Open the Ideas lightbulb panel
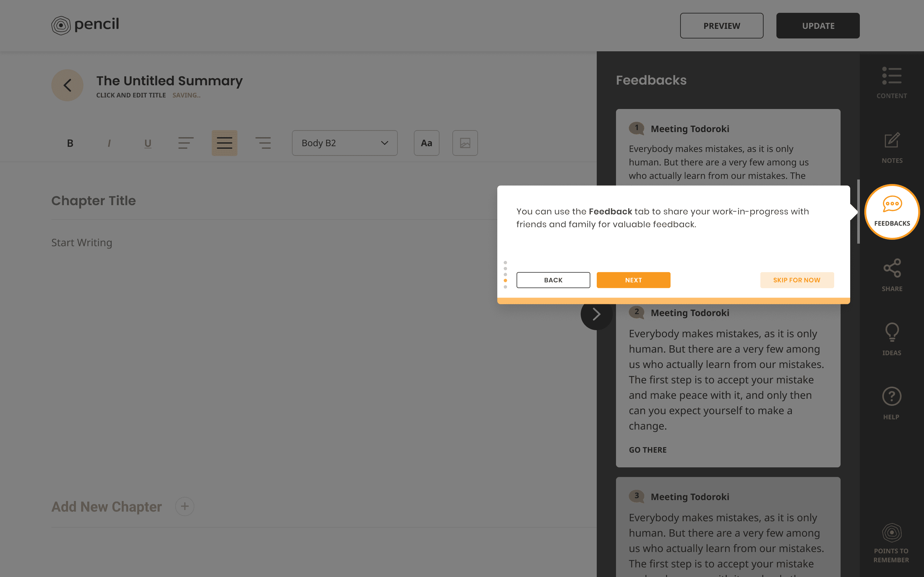 click(x=892, y=339)
